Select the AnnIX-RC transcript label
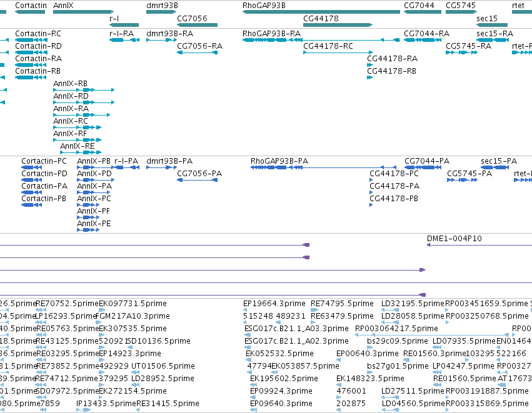The height and width of the screenshot is (413, 532). 71,121
